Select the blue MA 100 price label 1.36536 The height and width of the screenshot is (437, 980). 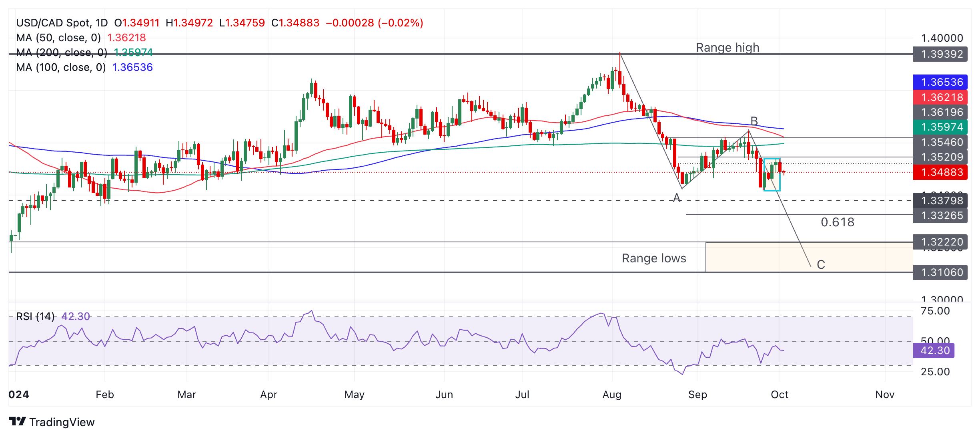click(940, 82)
